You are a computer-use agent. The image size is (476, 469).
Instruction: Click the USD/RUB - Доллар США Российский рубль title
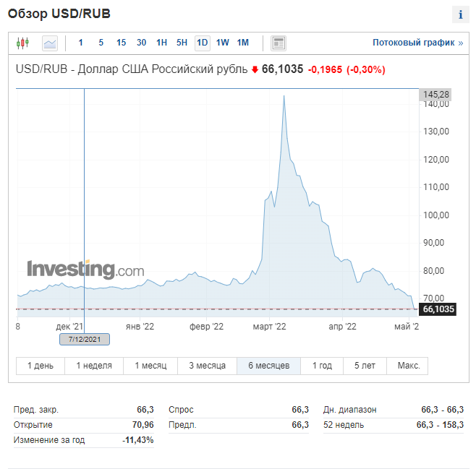point(132,69)
